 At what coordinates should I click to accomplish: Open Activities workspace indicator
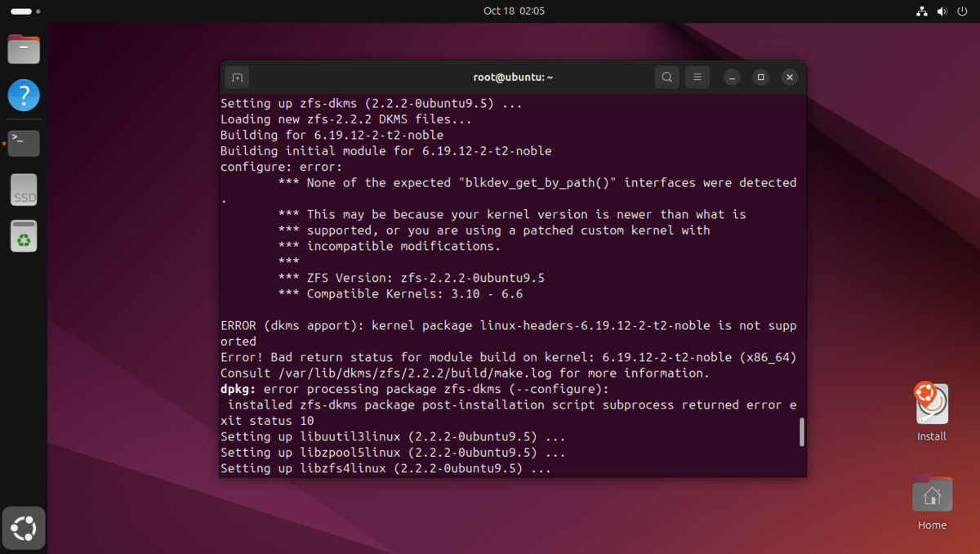[25, 11]
